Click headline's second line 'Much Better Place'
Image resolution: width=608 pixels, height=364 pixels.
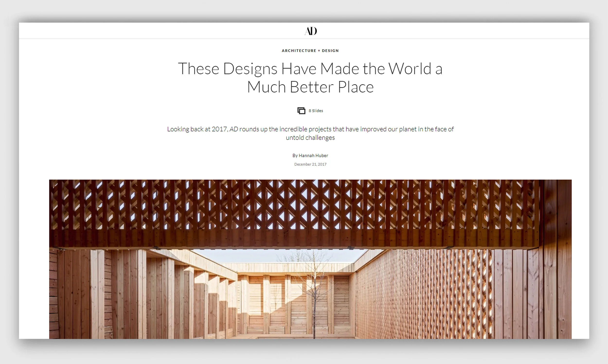310,87
